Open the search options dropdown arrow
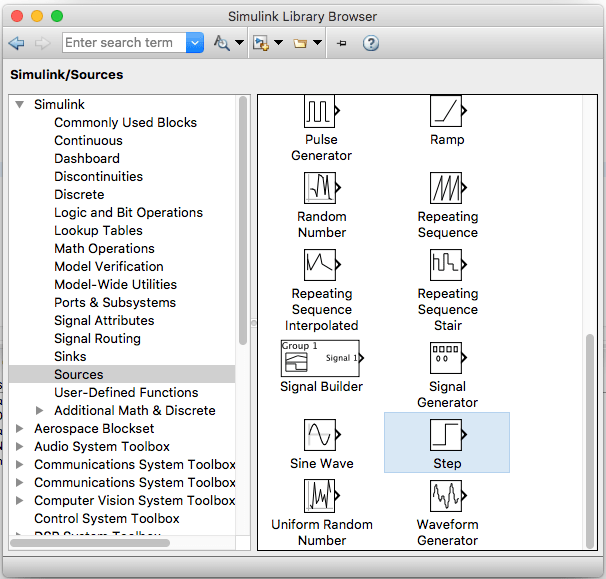The image size is (606, 579). [x=240, y=43]
